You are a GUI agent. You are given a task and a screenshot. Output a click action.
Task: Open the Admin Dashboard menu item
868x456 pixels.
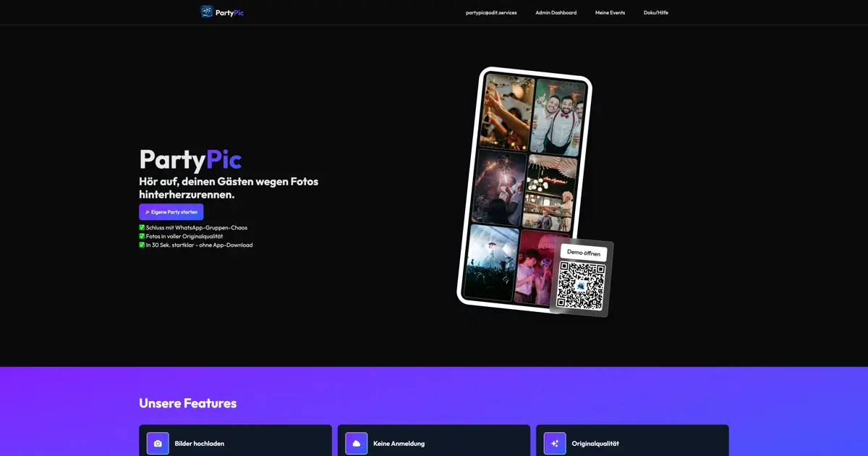point(556,12)
